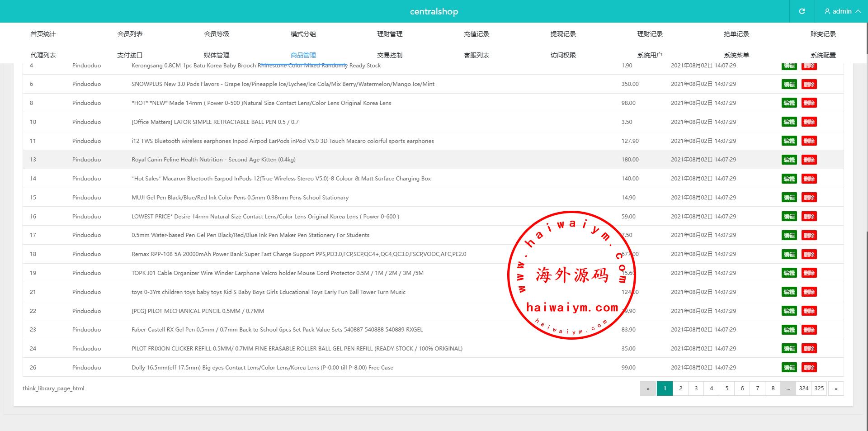Click pagination ellipsis button
Screen dimensions: 868x431
click(x=788, y=388)
